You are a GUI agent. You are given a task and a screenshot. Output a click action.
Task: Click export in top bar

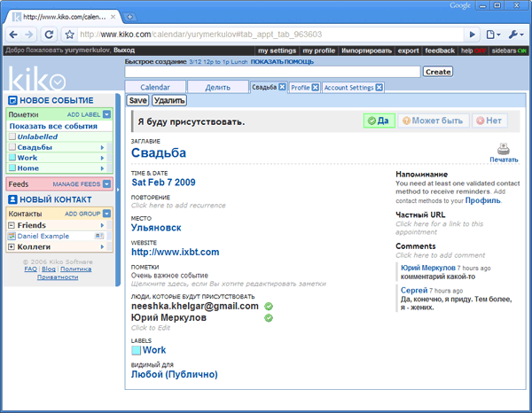[408, 51]
